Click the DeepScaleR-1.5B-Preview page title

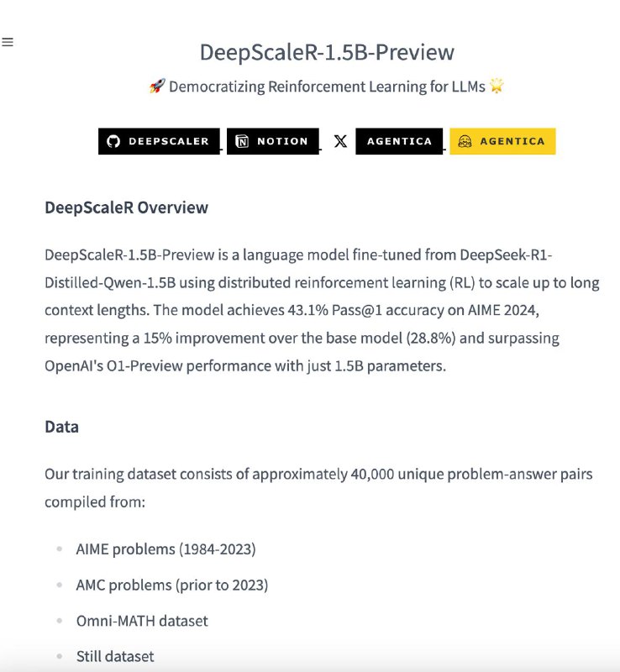[327, 52]
